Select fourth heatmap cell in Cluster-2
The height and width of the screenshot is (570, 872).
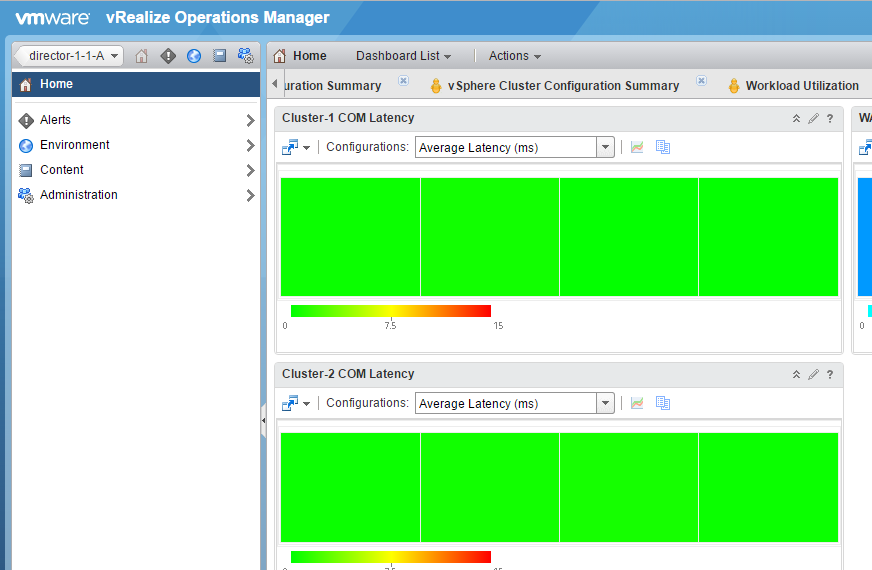[769, 488]
